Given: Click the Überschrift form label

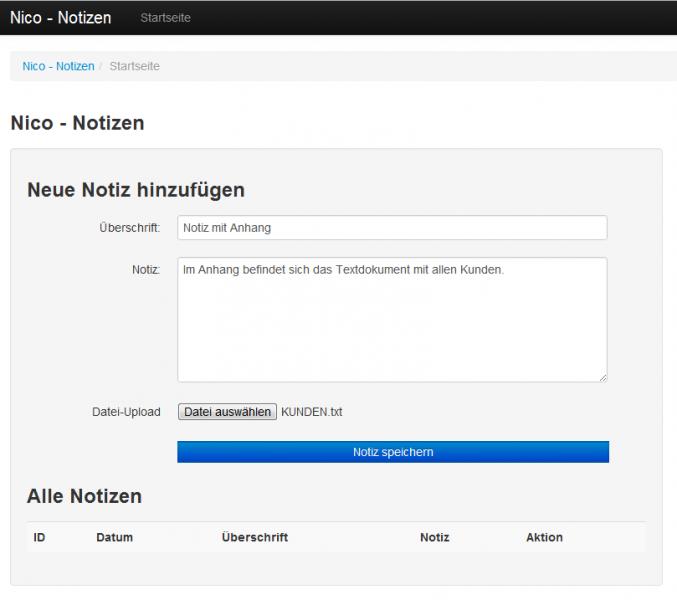Looking at the screenshot, I should point(130,227).
